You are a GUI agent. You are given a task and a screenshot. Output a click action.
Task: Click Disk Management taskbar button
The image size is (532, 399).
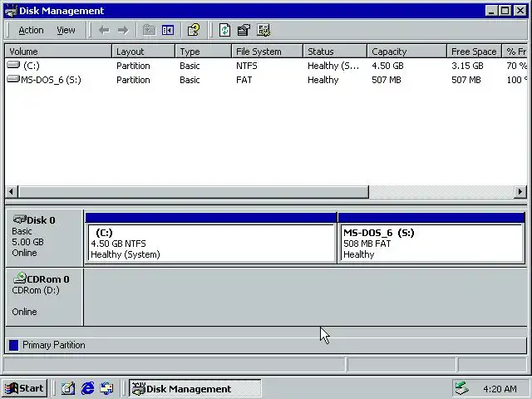[195, 388]
